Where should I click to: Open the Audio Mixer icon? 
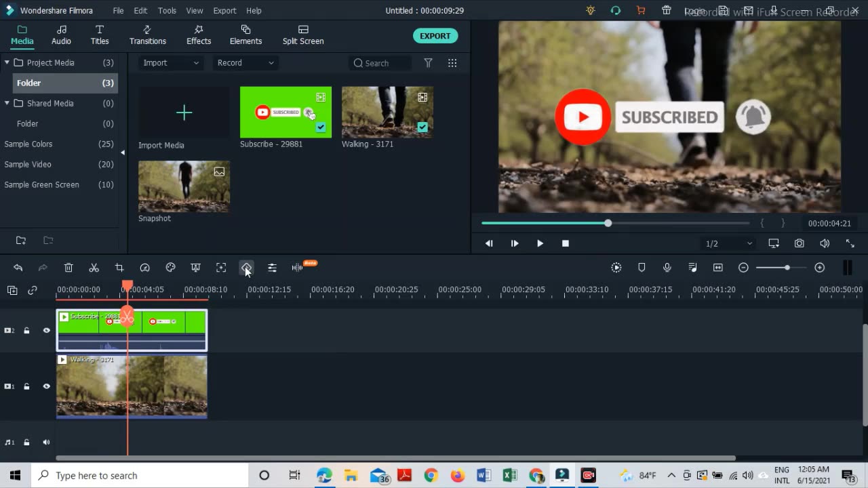pyautogui.click(x=692, y=268)
